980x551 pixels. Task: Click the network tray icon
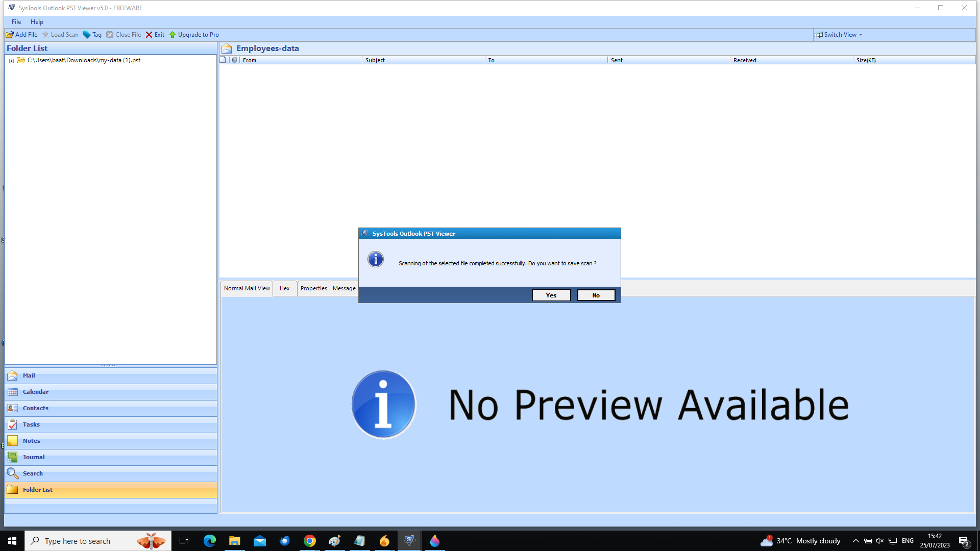click(x=893, y=541)
